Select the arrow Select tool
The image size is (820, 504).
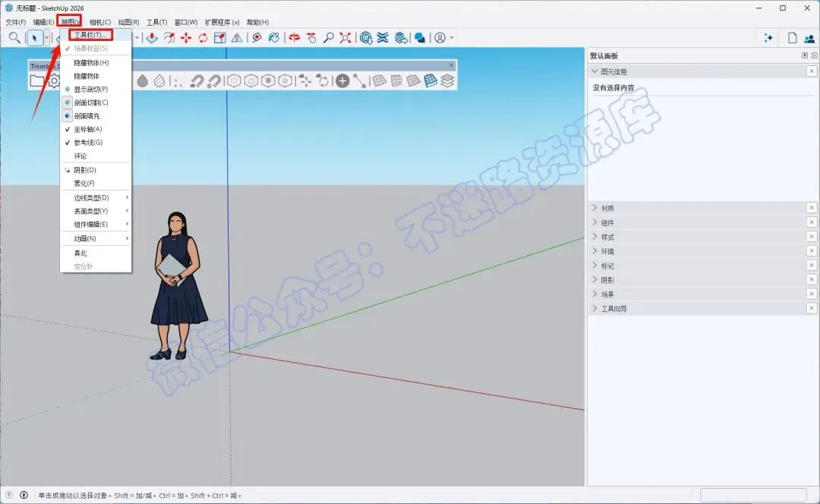(34, 38)
